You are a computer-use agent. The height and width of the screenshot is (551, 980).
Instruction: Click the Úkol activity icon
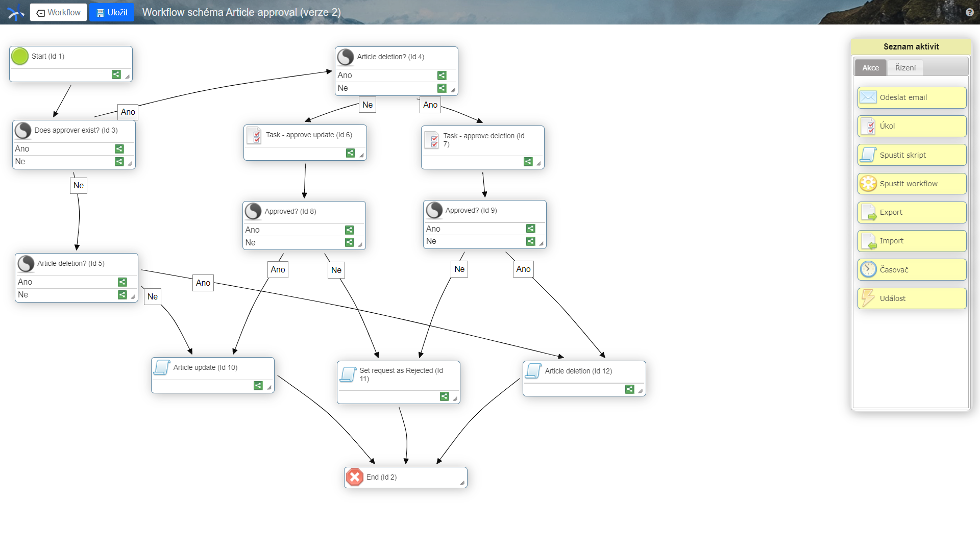coord(868,126)
